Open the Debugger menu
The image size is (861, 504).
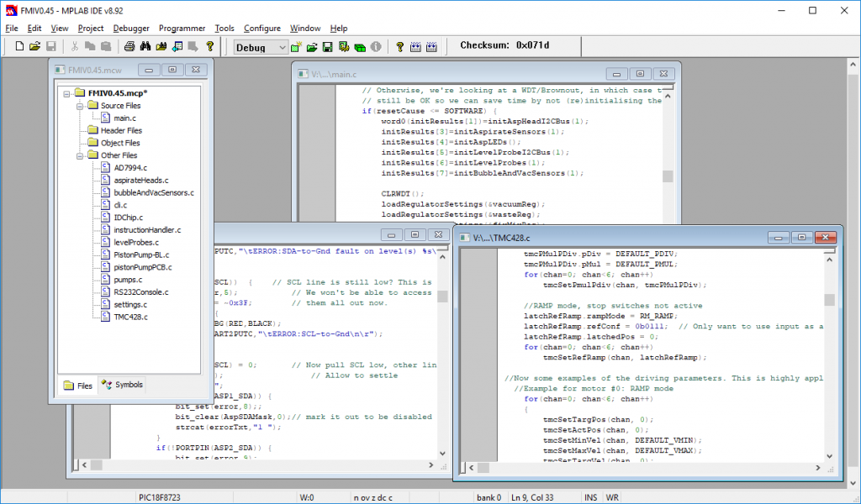(x=131, y=28)
